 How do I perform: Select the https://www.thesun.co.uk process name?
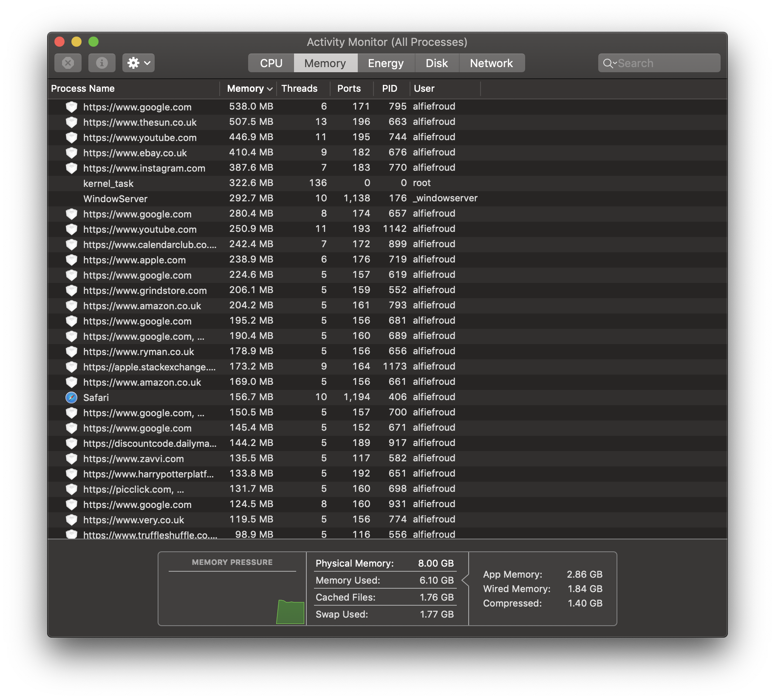click(x=140, y=122)
